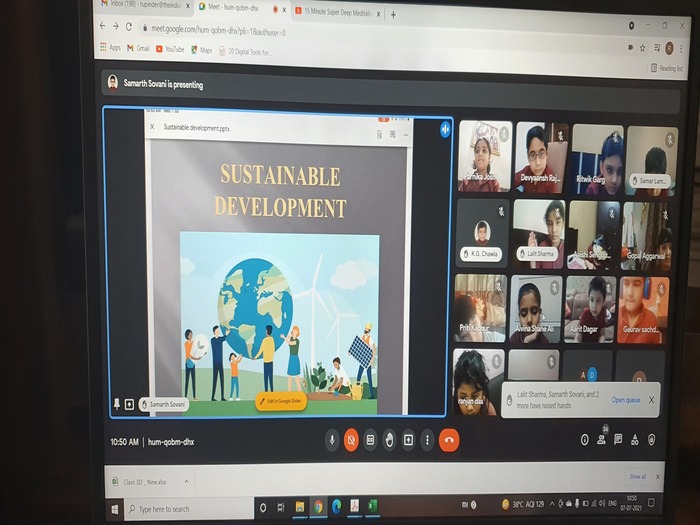Click the Samarth Sovani name chip on presentation
This screenshot has height=525, width=700.
click(164, 404)
